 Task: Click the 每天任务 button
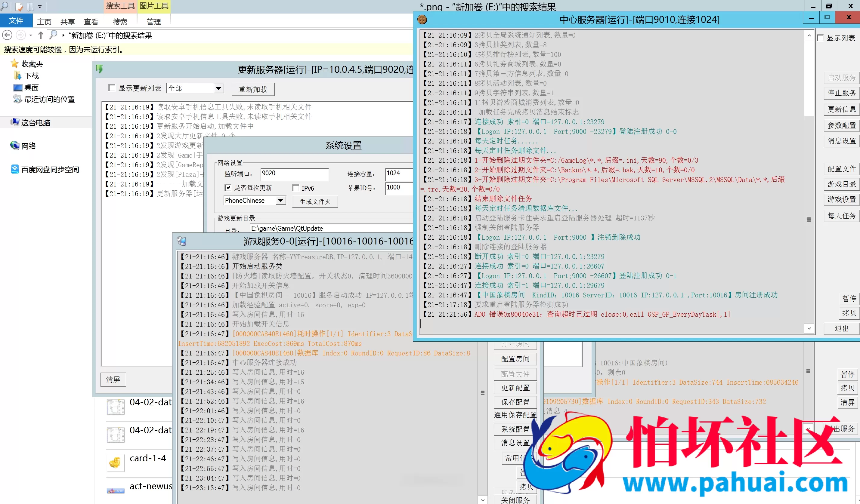(x=842, y=216)
